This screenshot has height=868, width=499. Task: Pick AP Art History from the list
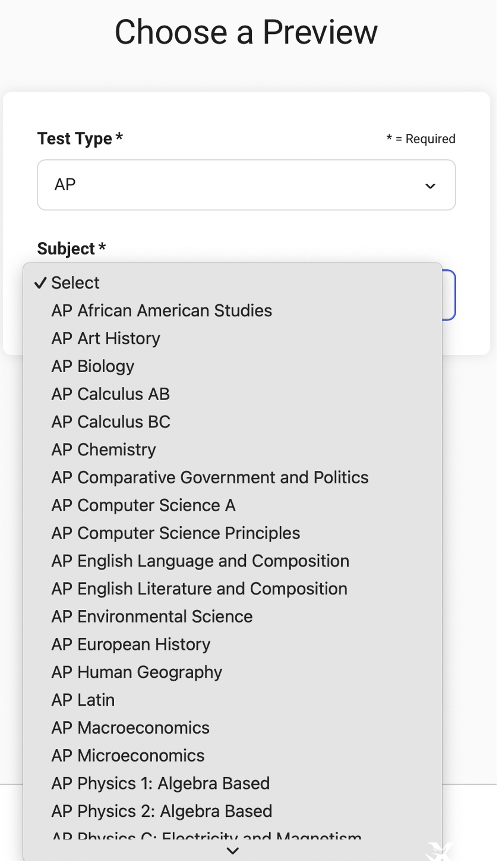click(232, 339)
